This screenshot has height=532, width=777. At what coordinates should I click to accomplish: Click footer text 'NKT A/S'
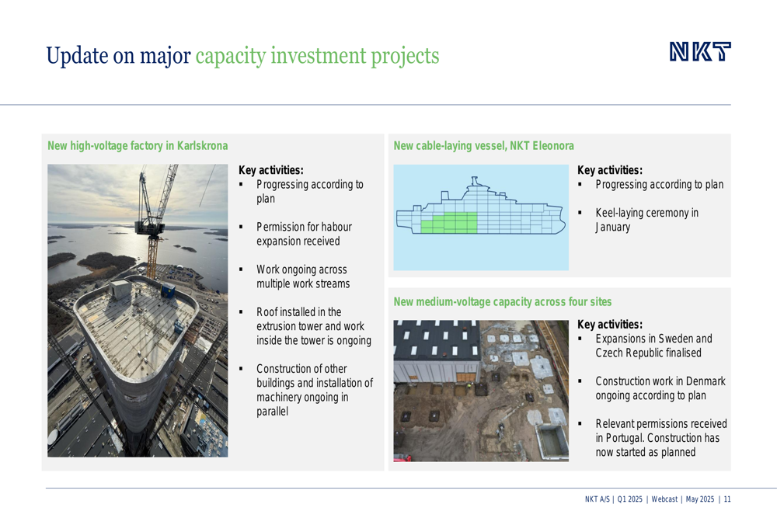pyautogui.click(x=597, y=499)
